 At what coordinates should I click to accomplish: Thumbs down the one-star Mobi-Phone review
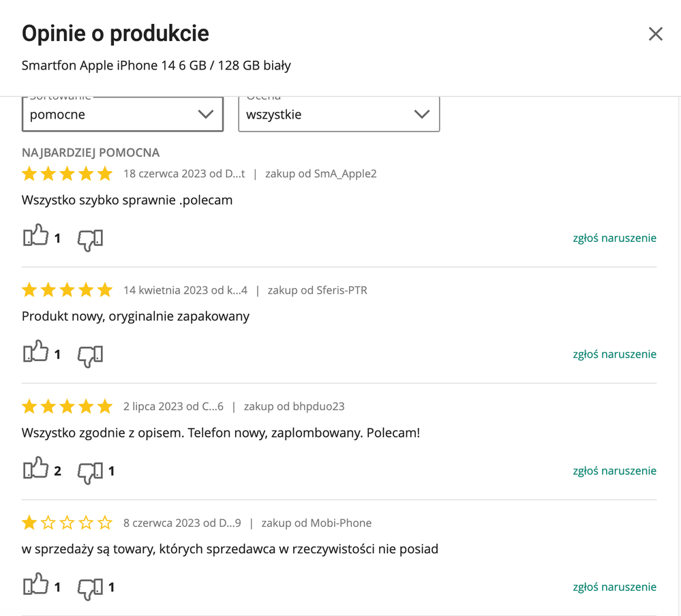coord(91,589)
